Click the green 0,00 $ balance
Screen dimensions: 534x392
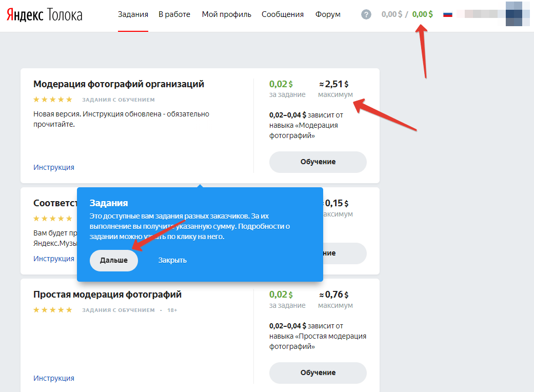[422, 14]
